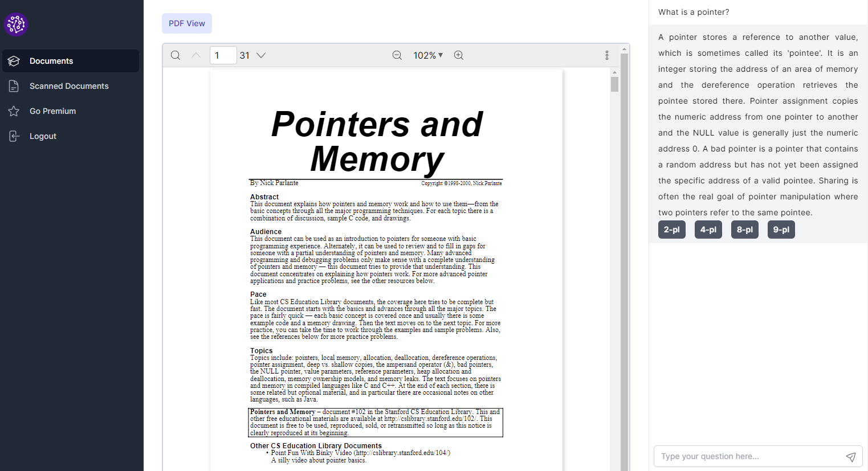Zoom out the PDF

coord(397,55)
